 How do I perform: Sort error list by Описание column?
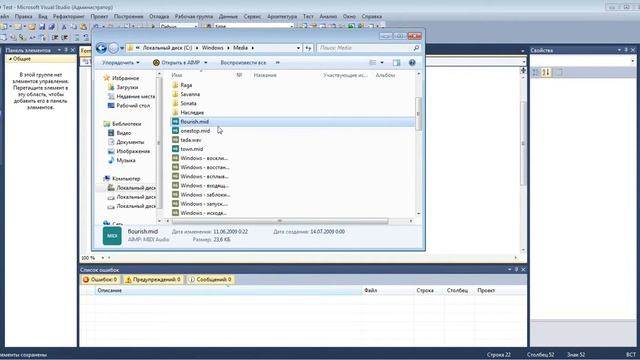(228, 291)
